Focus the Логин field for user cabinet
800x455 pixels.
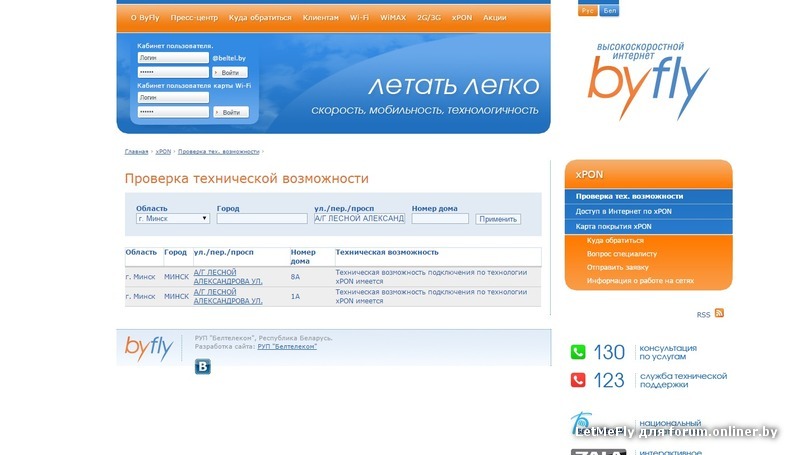pyautogui.click(x=173, y=58)
